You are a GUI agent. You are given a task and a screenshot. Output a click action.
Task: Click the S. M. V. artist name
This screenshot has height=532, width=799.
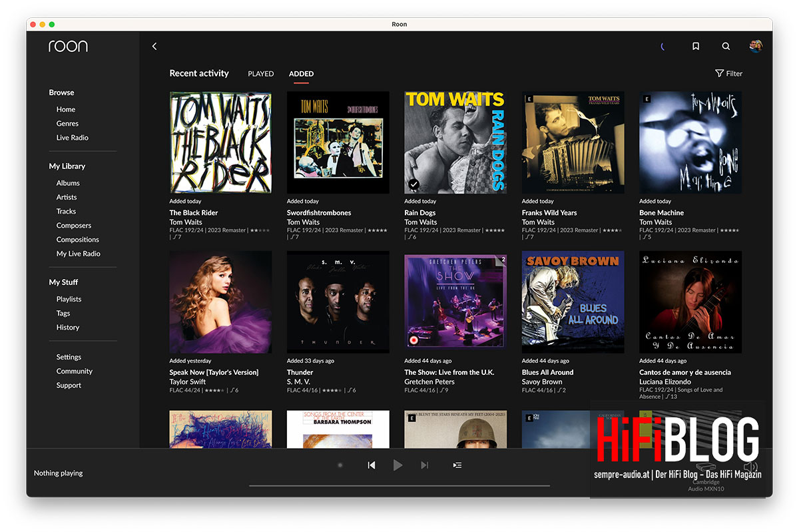[298, 382]
